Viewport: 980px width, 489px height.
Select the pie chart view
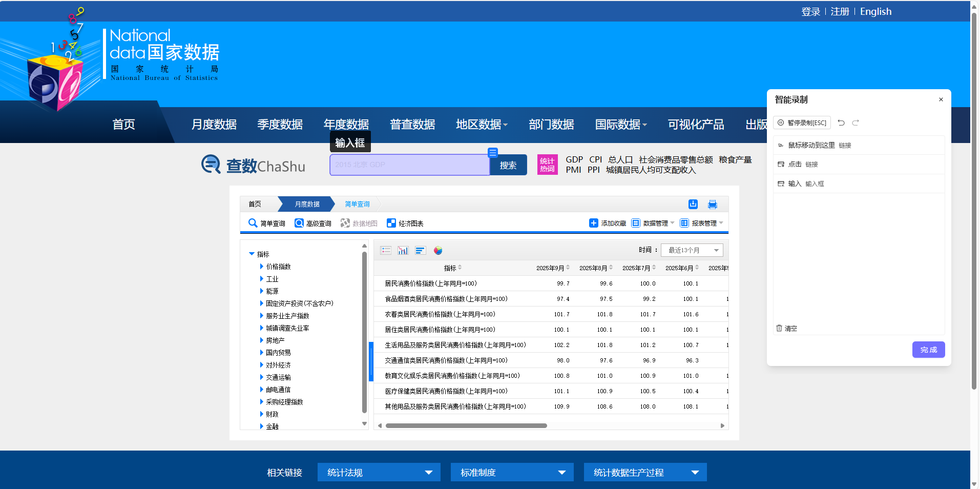438,250
